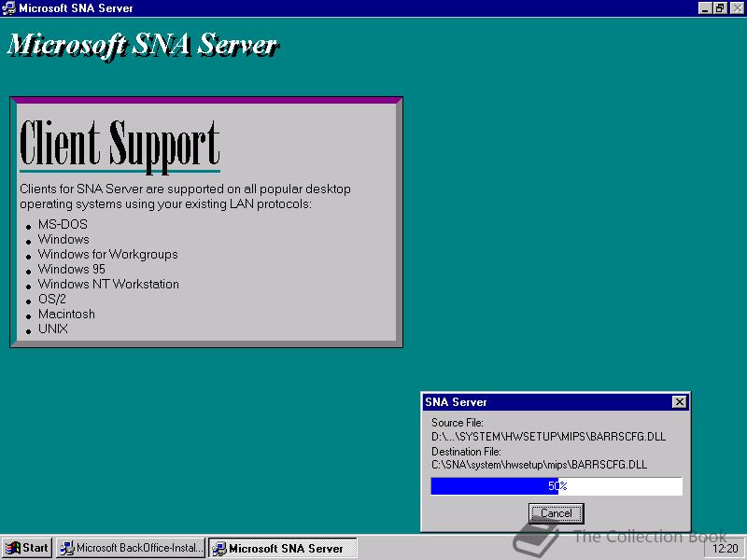Minimize the Microsoft SNA Server window
This screenshot has width=747, height=560.
(x=706, y=7)
